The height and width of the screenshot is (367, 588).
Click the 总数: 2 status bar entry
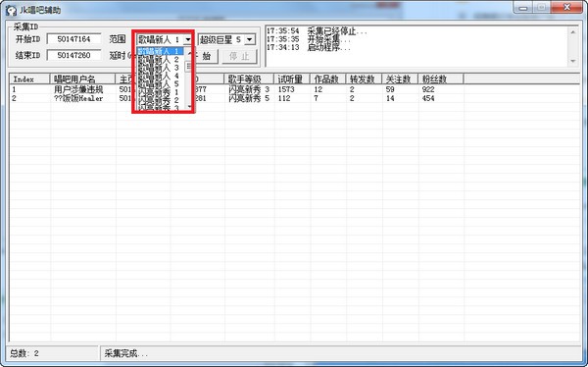[x=24, y=353]
